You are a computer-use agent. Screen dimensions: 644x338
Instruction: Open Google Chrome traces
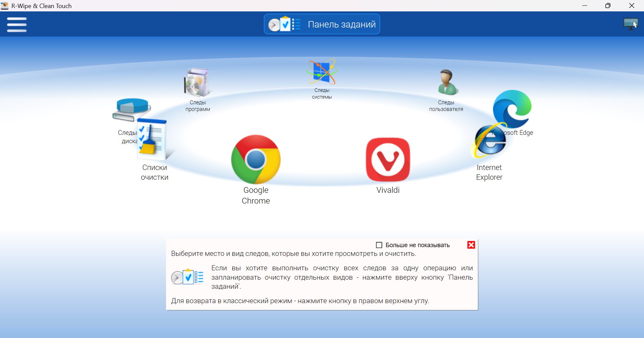[256, 160]
